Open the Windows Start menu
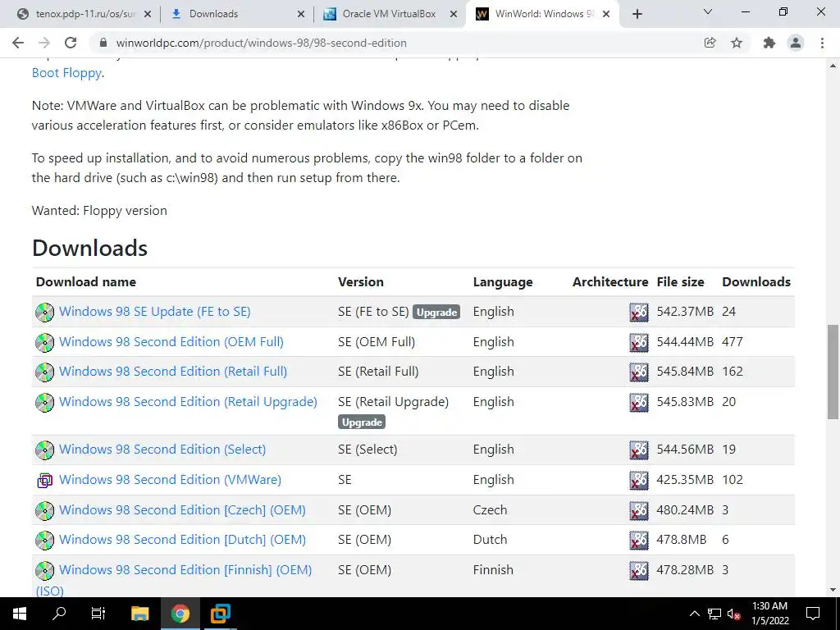840x630 pixels. pos(19,614)
